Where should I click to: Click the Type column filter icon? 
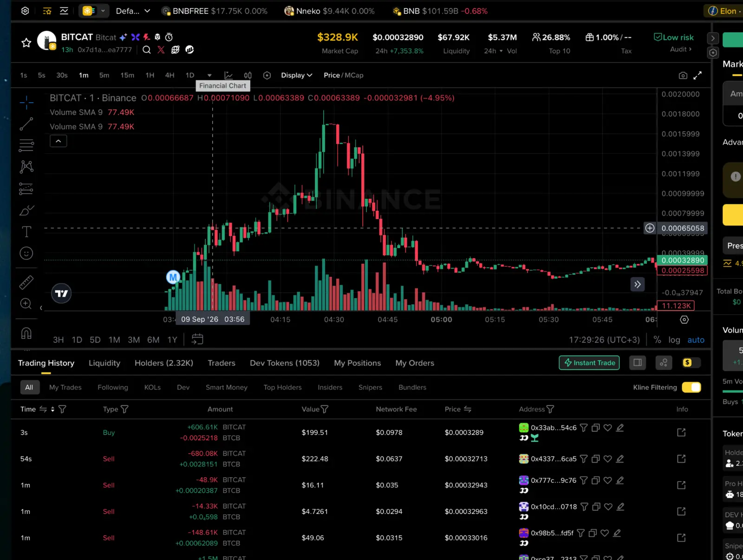tap(124, 409)
